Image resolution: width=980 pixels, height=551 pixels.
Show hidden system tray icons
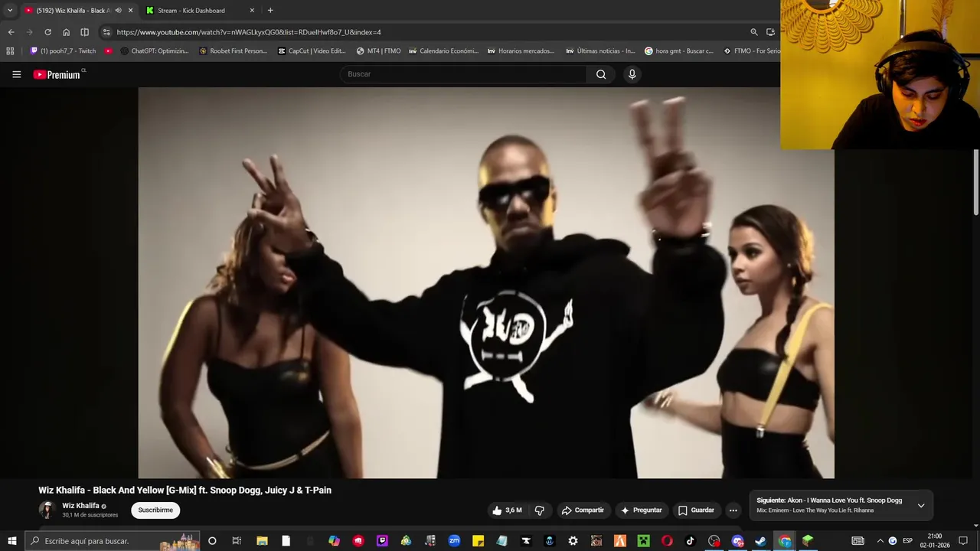click(880, 541)
